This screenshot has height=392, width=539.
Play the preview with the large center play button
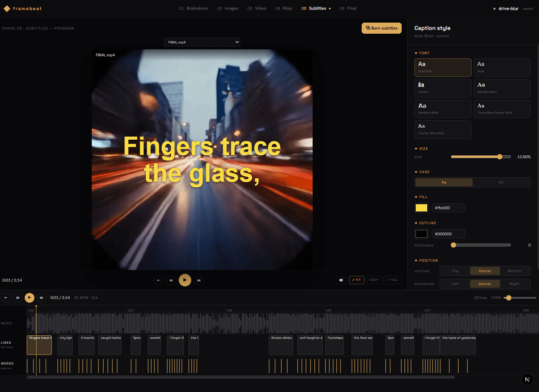[185, 280]
